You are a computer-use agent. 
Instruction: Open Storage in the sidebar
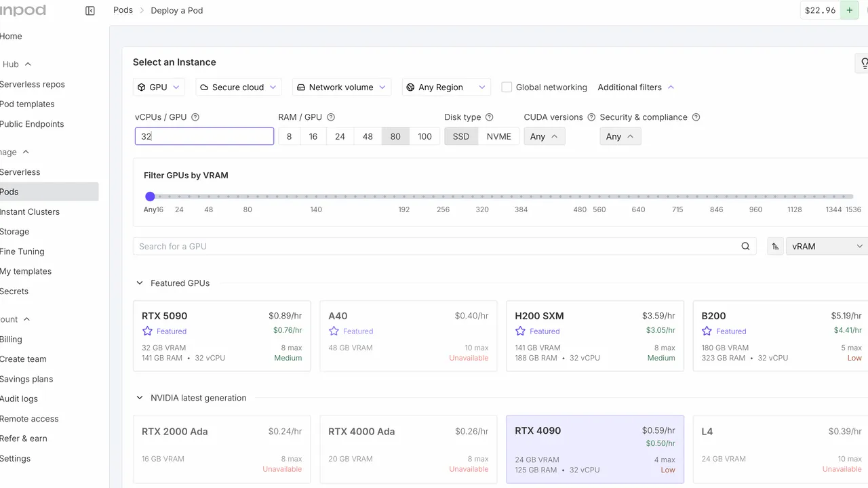tap(14, 232)
